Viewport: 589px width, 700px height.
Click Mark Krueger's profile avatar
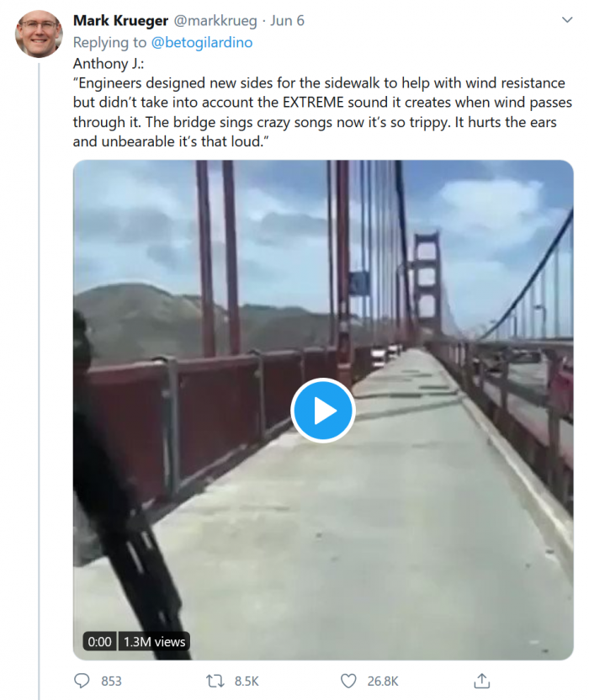pyautogui.click(x=37, y=34)
